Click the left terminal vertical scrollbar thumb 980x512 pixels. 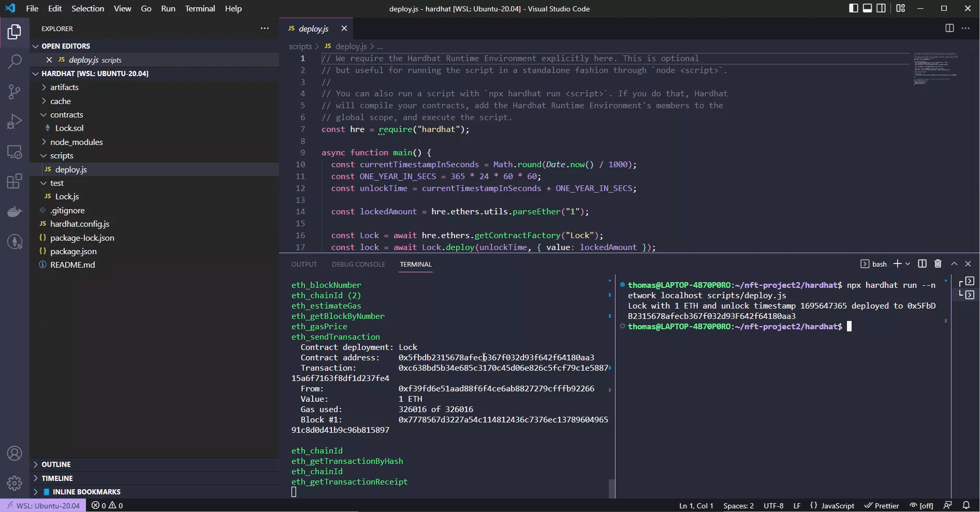(x=612, y=488)
